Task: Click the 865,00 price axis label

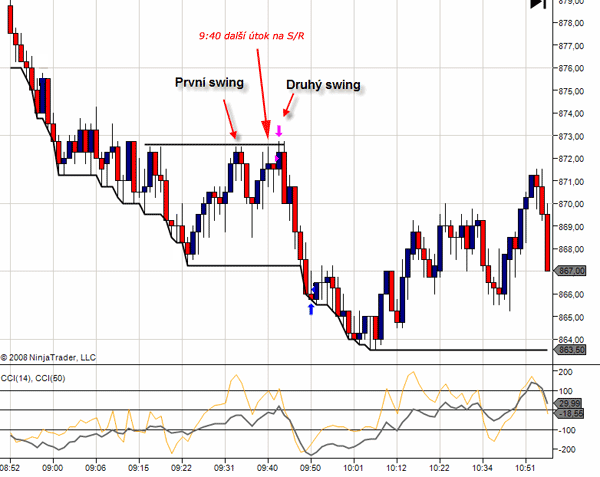Action: coord(571,317)
